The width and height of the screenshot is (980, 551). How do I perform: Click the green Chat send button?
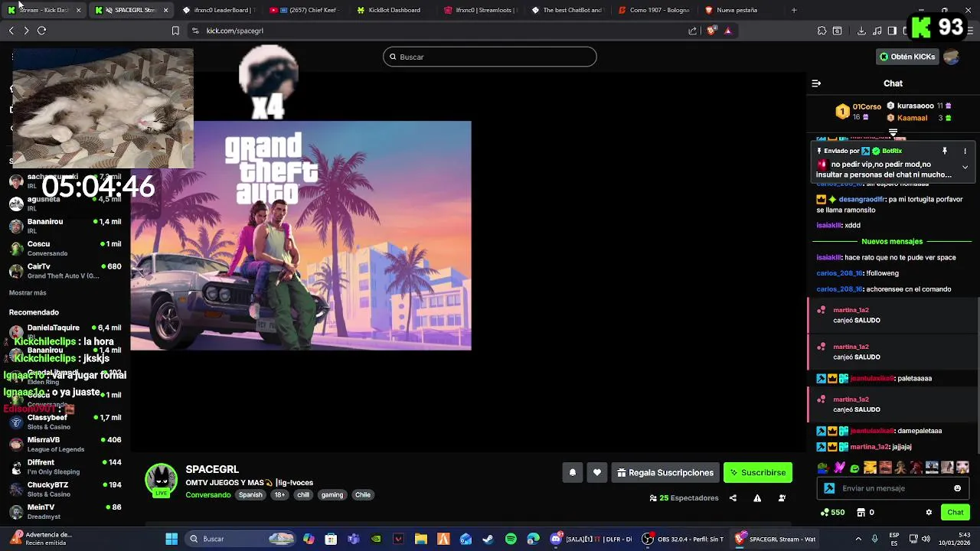(x=955, y=513)
